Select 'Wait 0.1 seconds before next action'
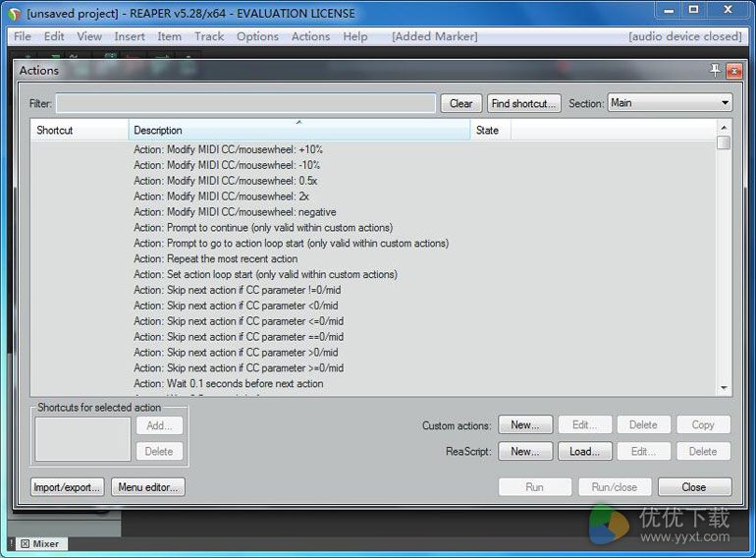This screenshot has height=558, width=756. click(x=229, y=383)
